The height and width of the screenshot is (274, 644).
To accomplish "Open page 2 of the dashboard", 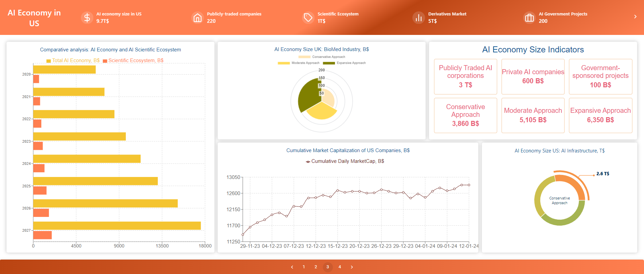I will [x=316, y=267].
